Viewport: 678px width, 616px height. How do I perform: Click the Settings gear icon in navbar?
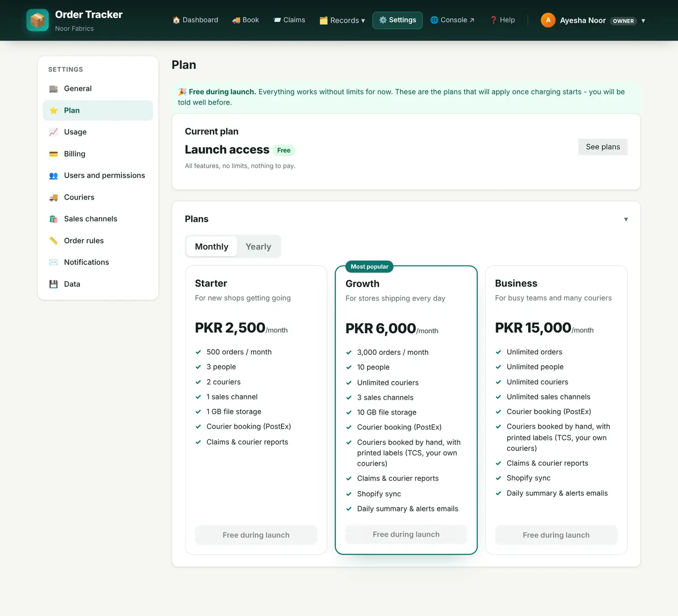pyautogui.click(x=383, y=20)
